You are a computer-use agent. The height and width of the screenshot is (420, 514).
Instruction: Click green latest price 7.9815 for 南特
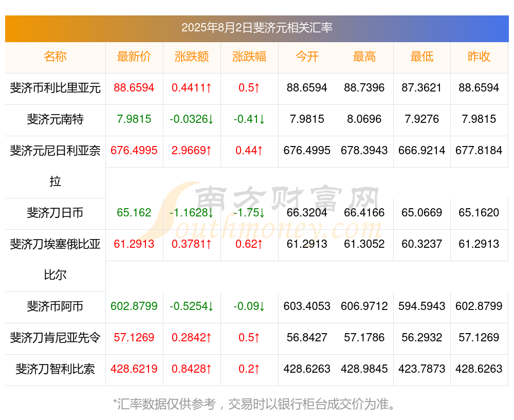[134, 119]
